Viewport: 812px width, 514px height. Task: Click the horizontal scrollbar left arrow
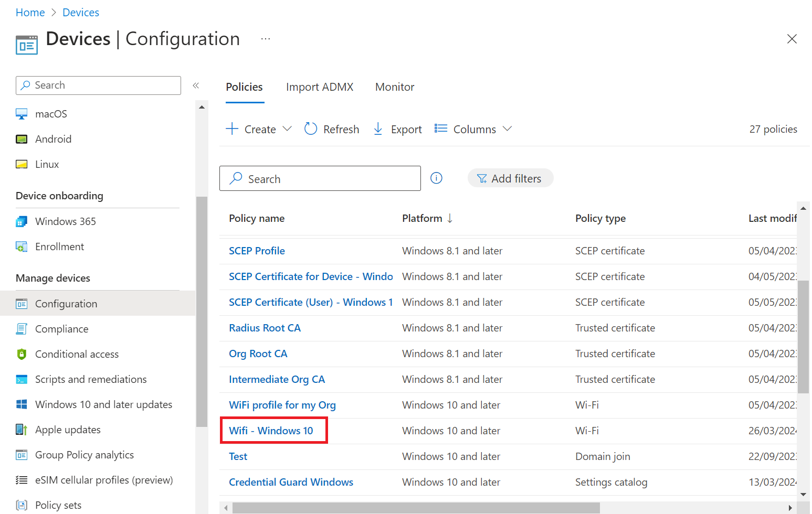(x=226, y=508)
